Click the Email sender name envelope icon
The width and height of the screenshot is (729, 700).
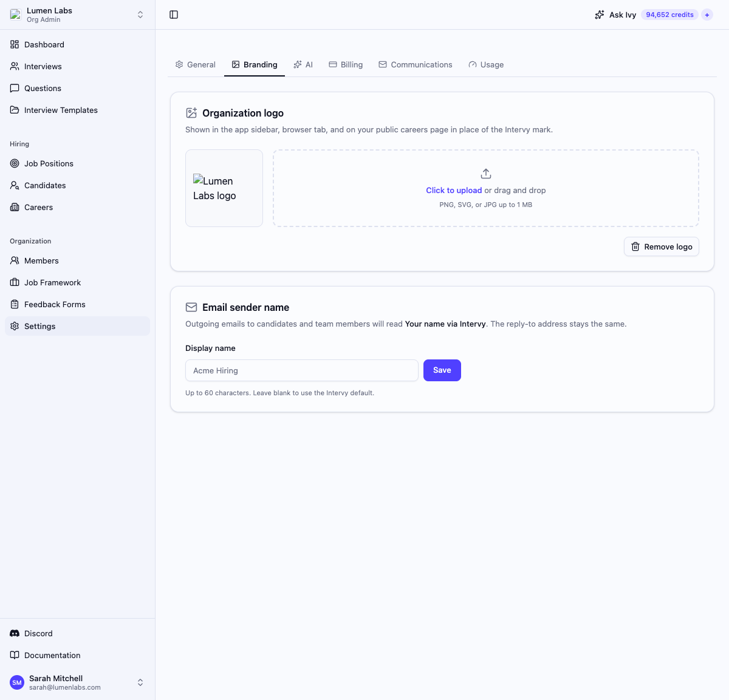click(191, 307)
